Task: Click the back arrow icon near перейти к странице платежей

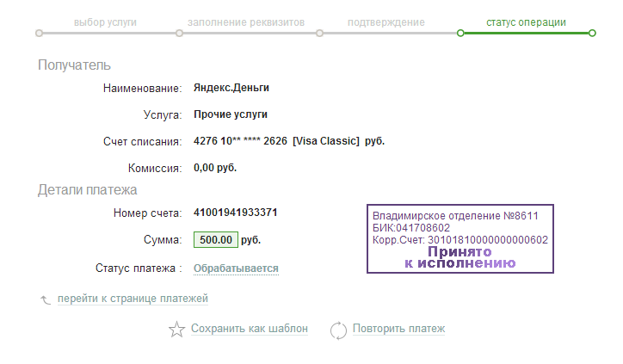Action: tap(46, 299)
